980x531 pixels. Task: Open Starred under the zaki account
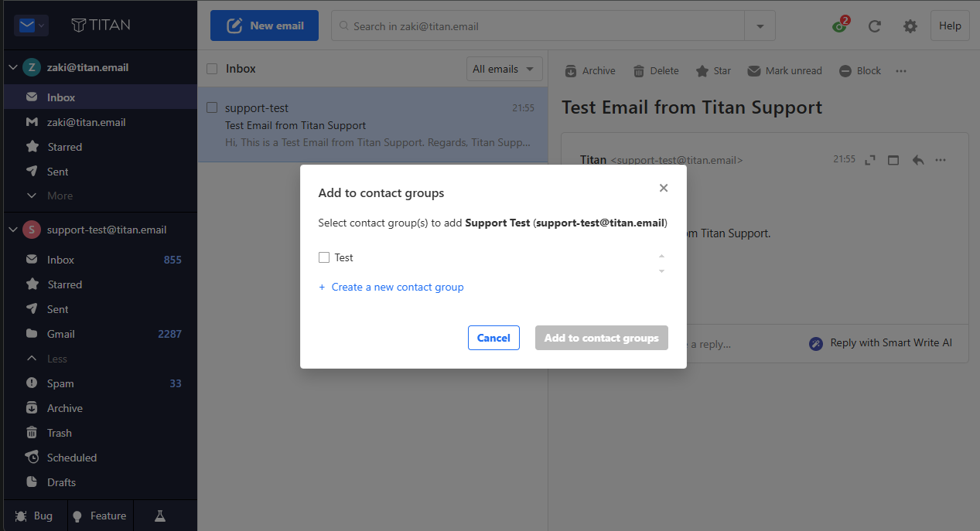click(x=101, y=147)
